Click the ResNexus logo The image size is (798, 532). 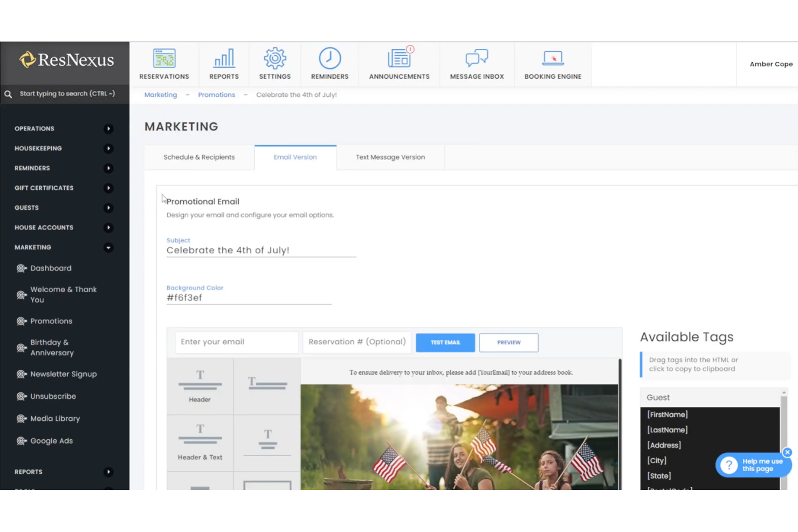[65, 60]
